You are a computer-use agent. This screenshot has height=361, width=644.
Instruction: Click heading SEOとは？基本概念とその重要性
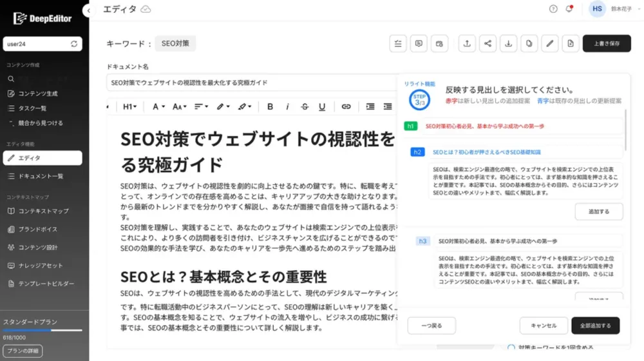click(223, 277)
